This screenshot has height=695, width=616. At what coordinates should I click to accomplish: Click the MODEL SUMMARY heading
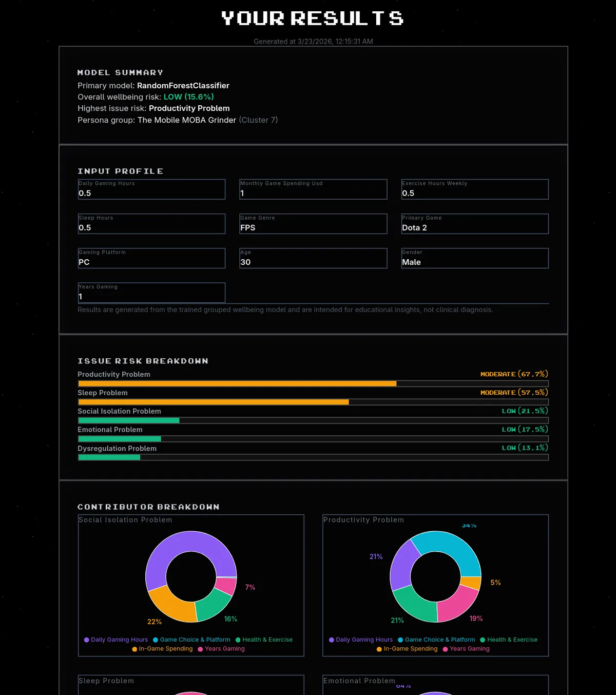click(120, 73)
